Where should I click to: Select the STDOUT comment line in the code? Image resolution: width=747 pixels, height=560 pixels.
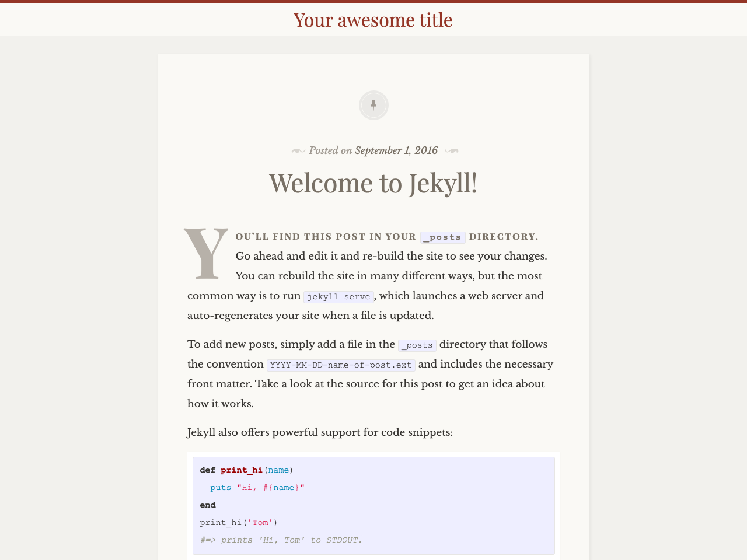tap(280, 540)
